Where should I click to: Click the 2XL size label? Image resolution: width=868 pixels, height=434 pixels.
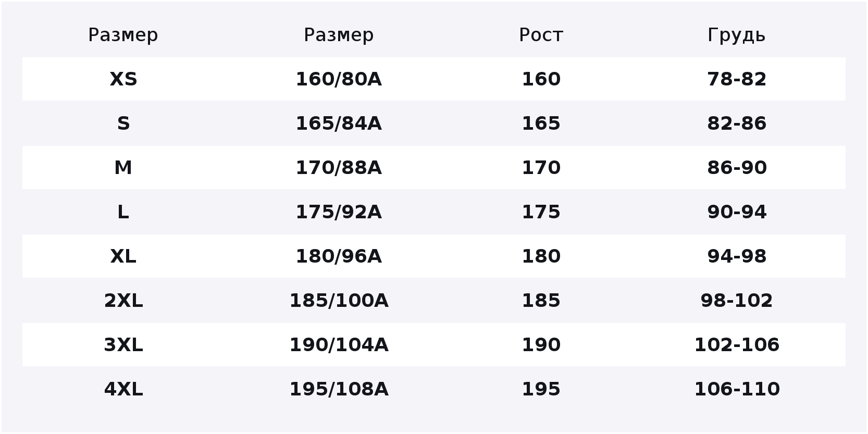point(123,301)
